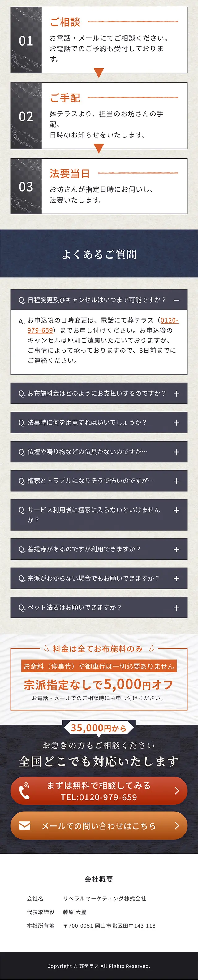Expand 宗派がわからない場合 question
Screen dimensions: 198x980
tap(99, 578)
